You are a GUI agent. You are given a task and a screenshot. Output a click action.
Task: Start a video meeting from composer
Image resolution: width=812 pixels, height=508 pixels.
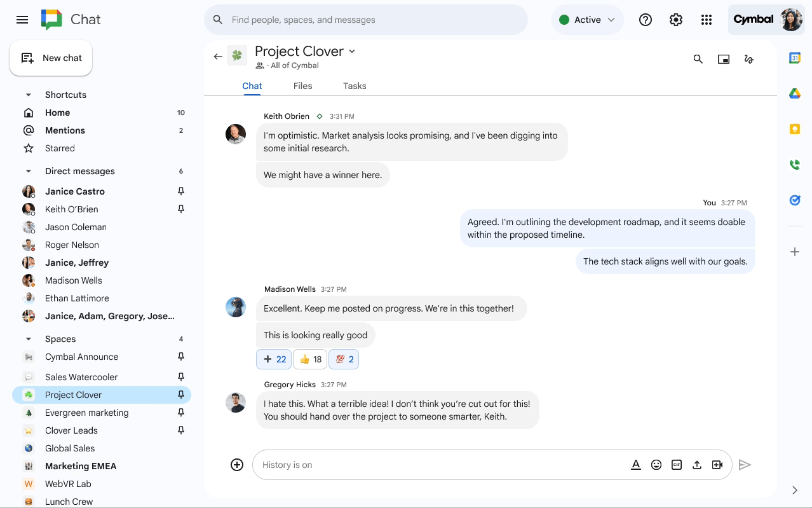click(x=717, y=465)
